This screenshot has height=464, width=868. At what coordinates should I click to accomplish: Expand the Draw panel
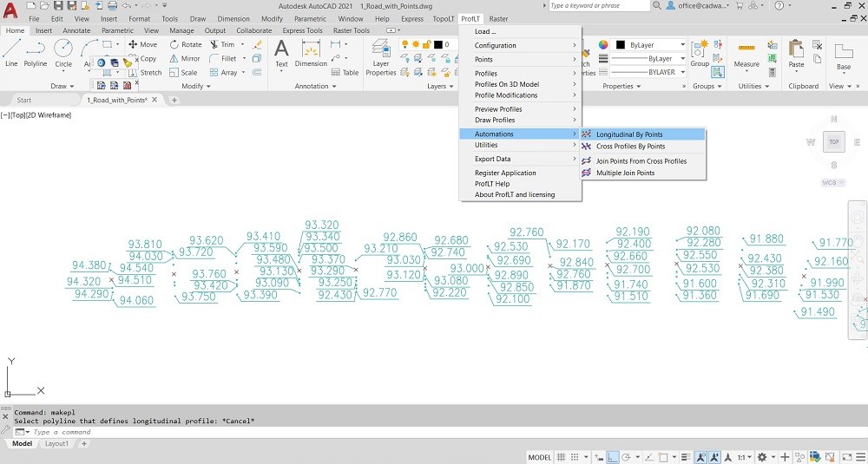pyautogui.click(x=62, y=86)
